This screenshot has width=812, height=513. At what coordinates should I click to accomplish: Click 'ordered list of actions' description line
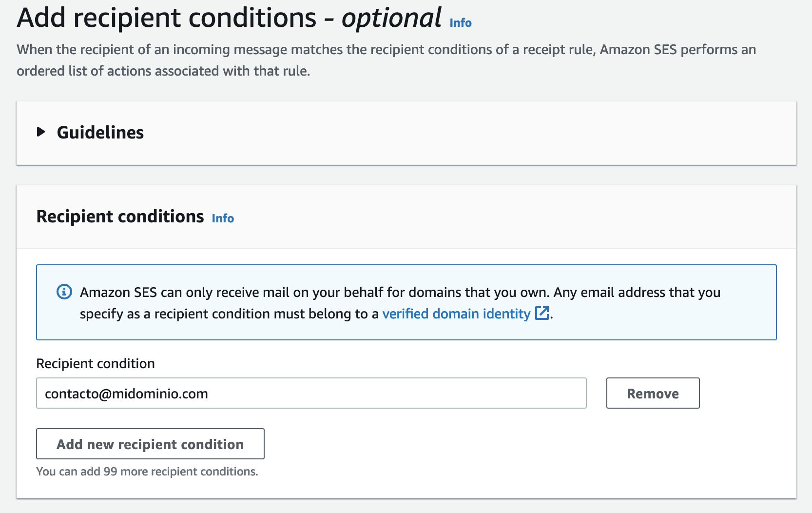click(163, 71)
